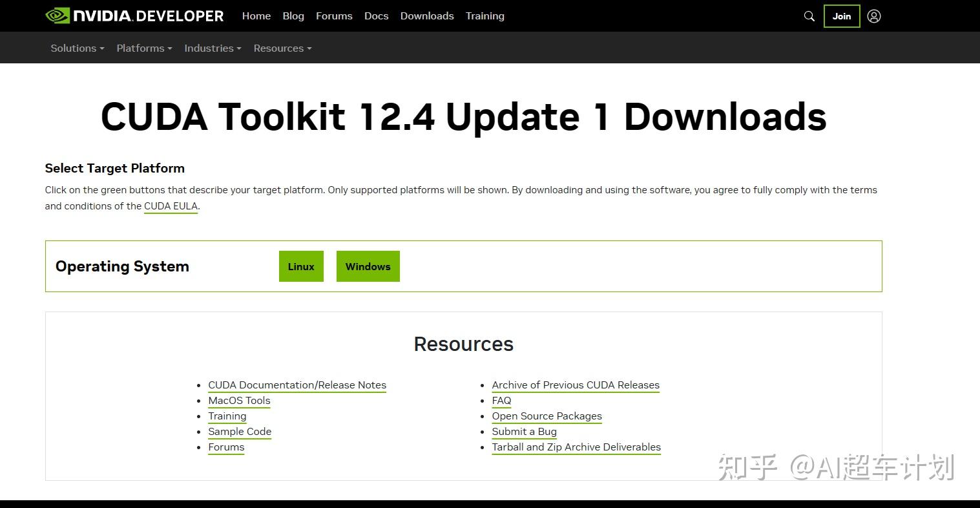Visit Archive of Previous CUDA Releases
980x508 pixels.
click(575, 385)
